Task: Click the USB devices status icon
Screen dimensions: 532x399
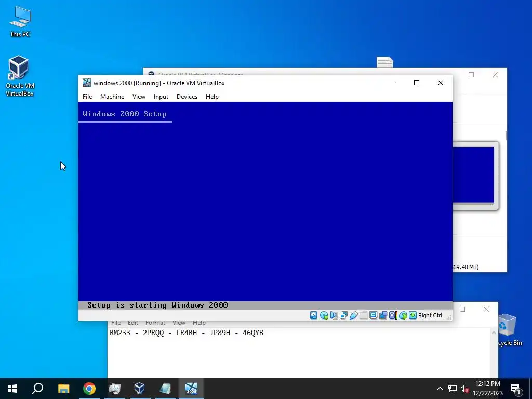Action: tap(353, 315)
